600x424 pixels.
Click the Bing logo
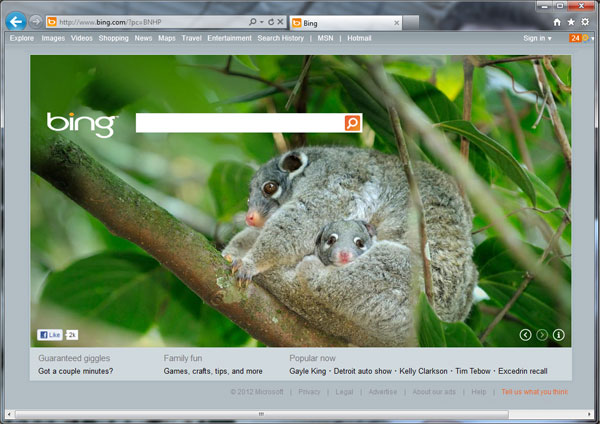click(x=81, y=124)
